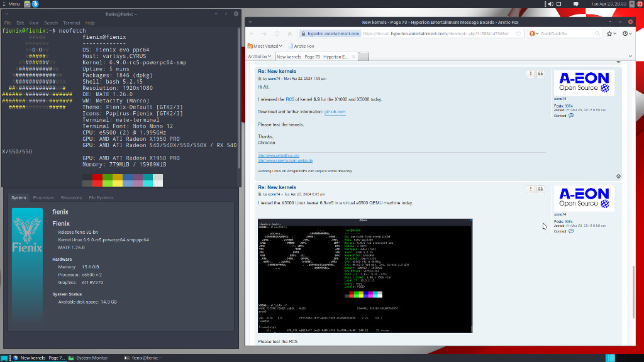Open the second post's A-EON avatar
Viewport: 644px width, 362px height.
(x=584, y=199)
